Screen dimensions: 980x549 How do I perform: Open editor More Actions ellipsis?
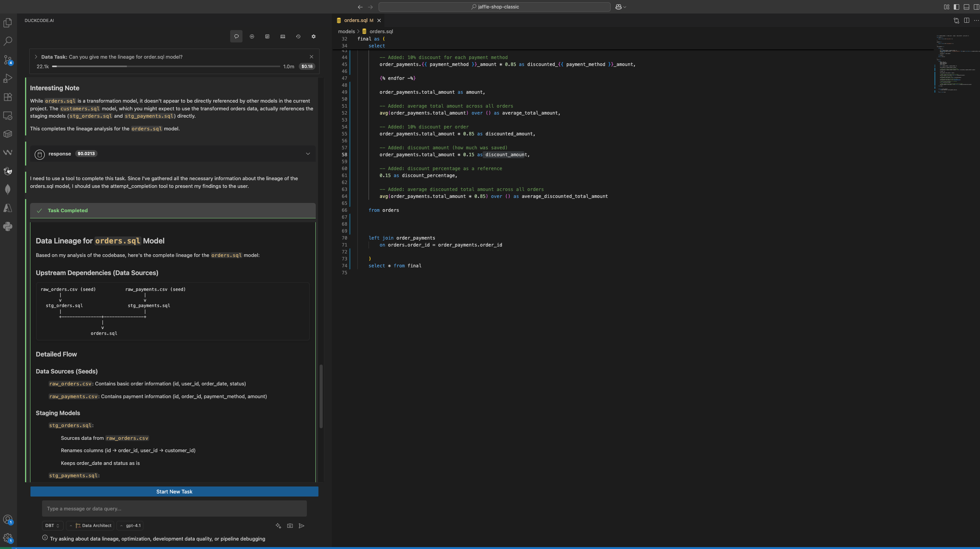click(x=976, y=20)
